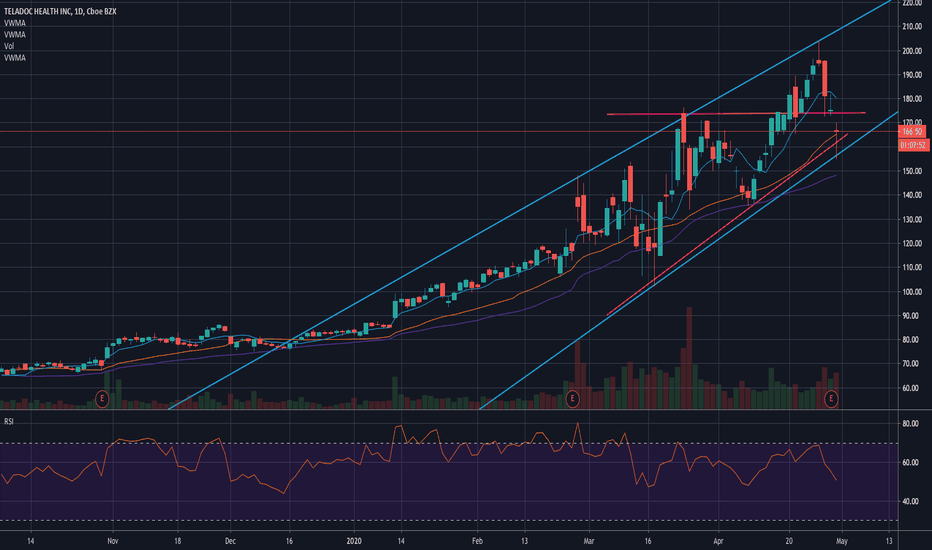Click the 180.00 price axis label

pos(912,99)
